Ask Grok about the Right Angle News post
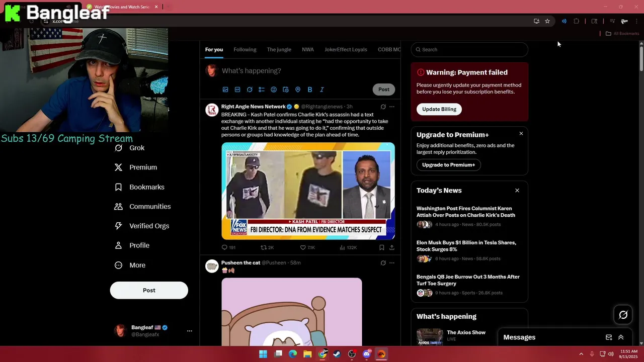 [383, 107]
